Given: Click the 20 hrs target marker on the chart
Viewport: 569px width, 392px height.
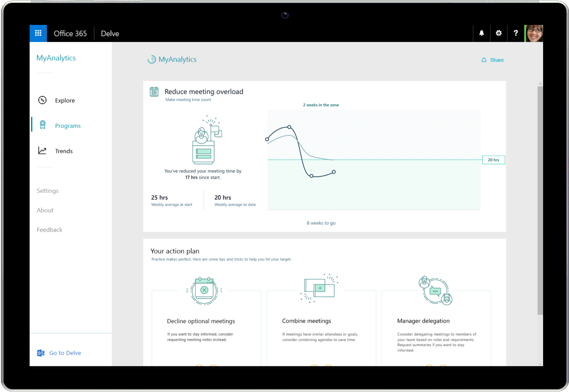Looking at the screenshot, I should (x=493, y=160).
